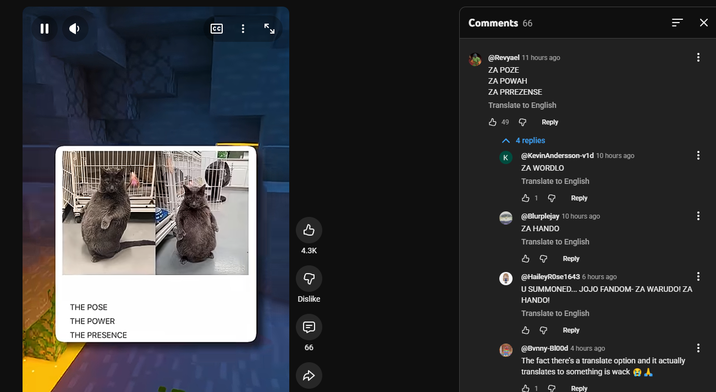The image size is (716, 392).
Task: Like @HaileyR0se1643's JOJO FANDOM reply
Action: [526, 330]
